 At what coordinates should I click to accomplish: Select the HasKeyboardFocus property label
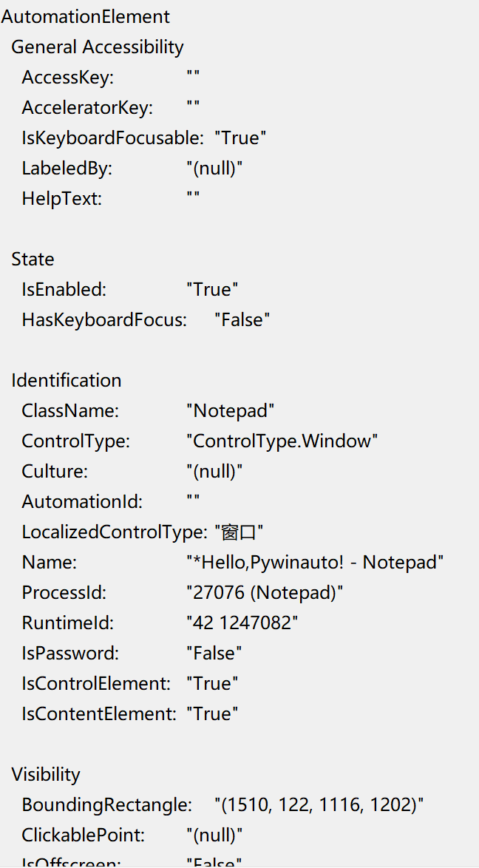[105, 320]
